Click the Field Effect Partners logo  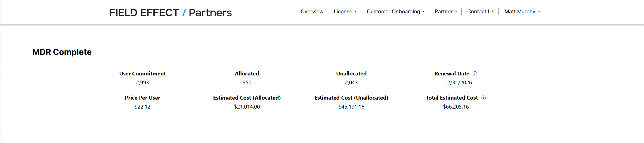(x=171, y=12)
